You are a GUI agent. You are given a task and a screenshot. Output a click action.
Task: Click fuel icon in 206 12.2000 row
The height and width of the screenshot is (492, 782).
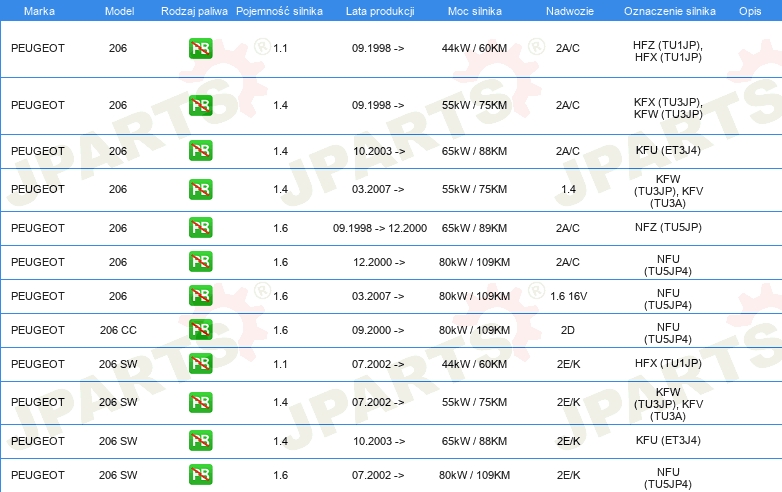(200, 262)
